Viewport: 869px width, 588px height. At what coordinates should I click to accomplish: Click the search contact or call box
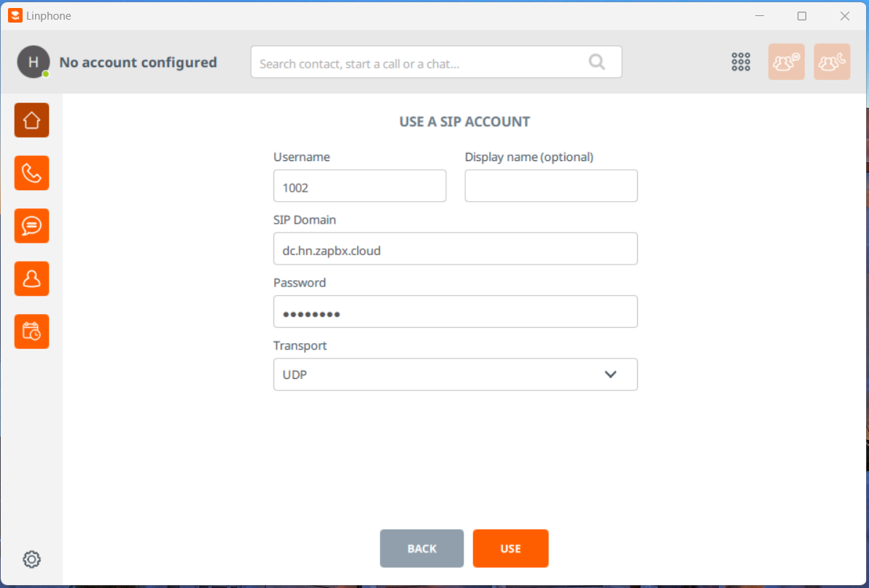419,63
